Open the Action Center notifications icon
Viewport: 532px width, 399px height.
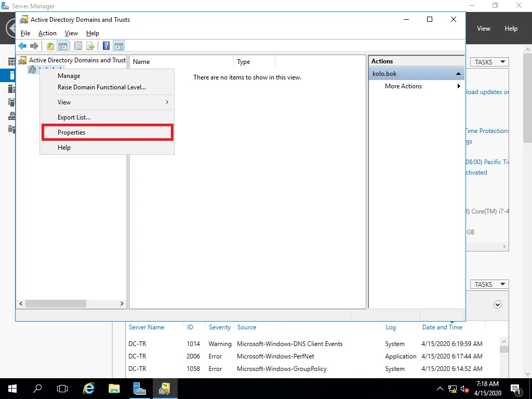(515, 389)
